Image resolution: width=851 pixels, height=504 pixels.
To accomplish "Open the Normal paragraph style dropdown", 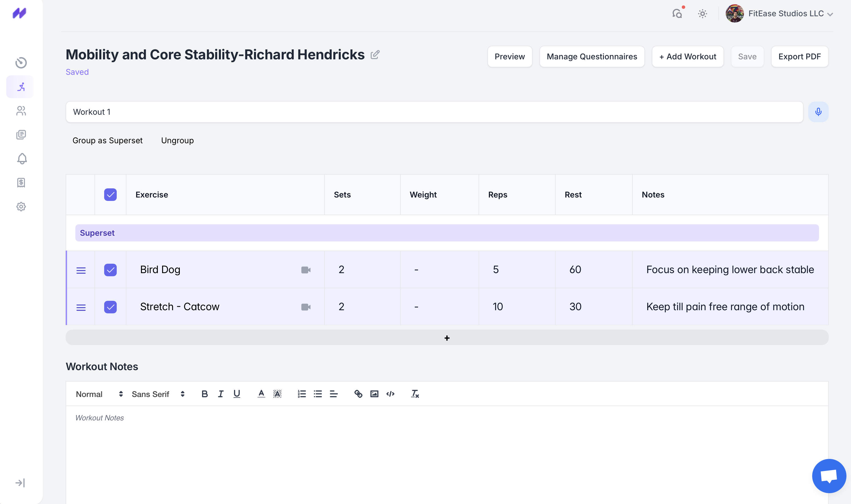I will [98, 394].
